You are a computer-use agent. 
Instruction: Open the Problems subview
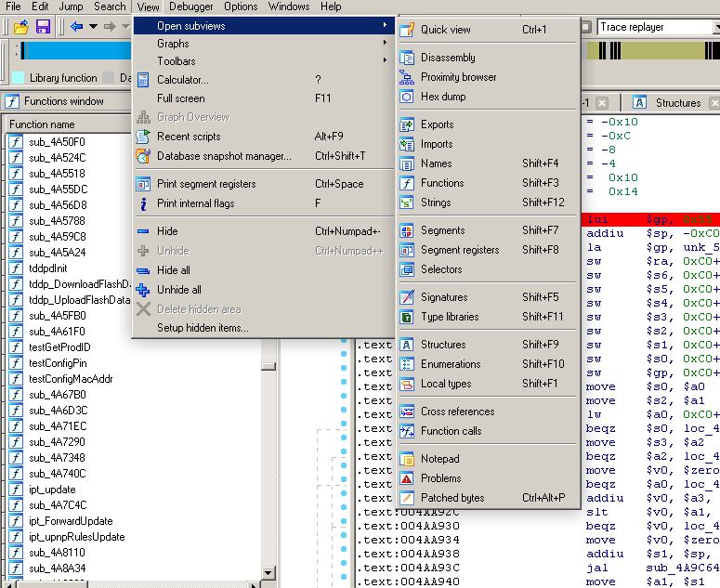coord(488,478)
